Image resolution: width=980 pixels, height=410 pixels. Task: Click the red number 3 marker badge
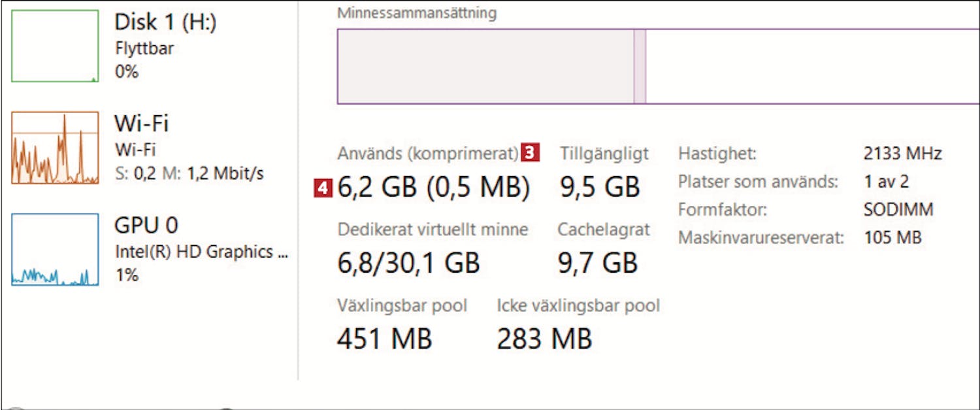[x=531, y=154]
